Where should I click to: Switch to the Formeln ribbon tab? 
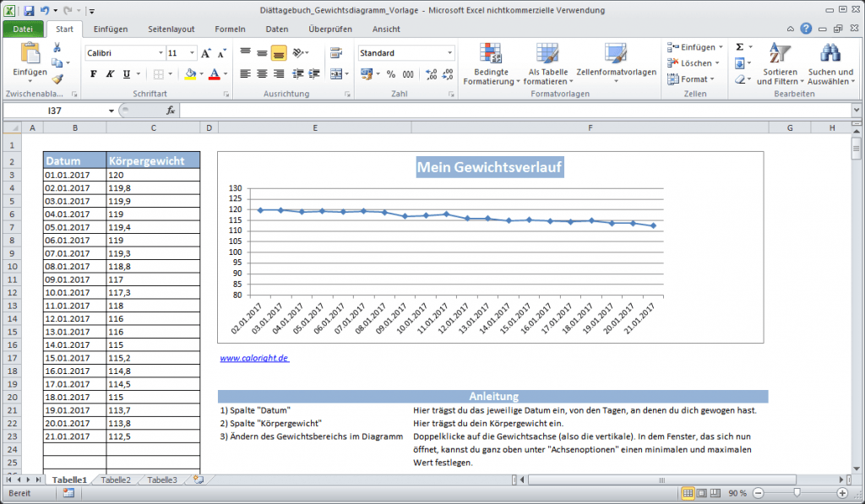coord(230,30)
